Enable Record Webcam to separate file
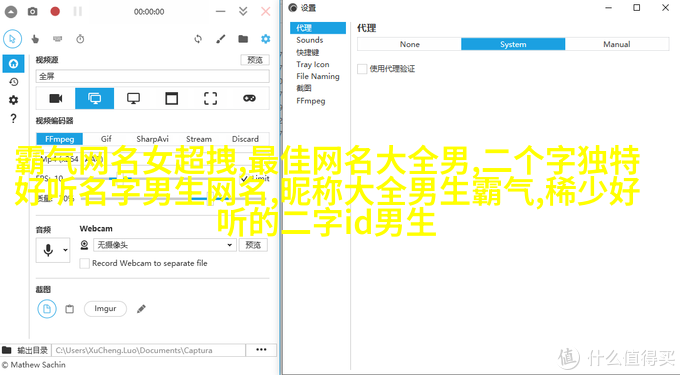 pos(85,263)
